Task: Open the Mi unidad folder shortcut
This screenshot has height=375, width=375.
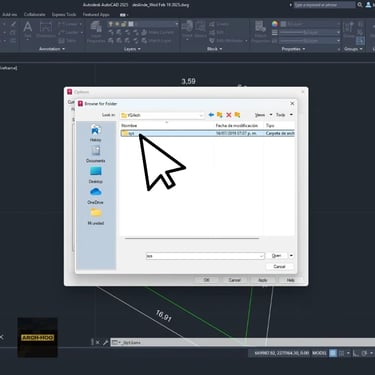Action: (x=96, y=216)
